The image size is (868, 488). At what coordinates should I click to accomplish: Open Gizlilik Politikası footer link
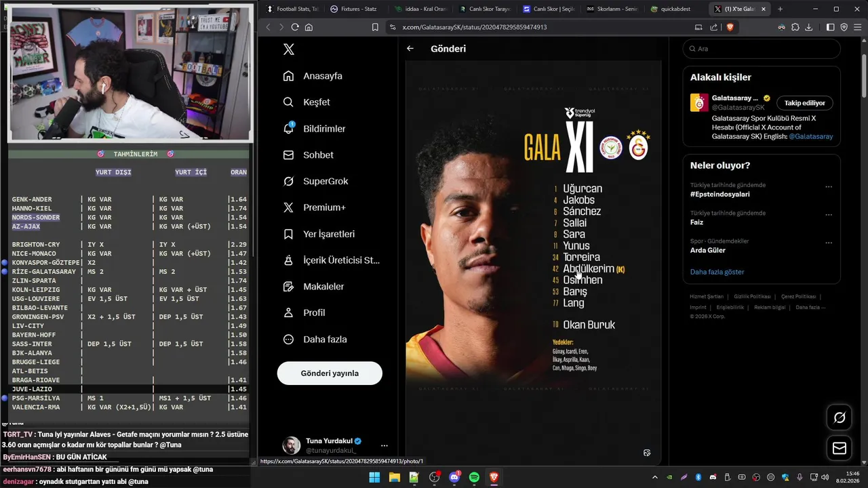(752, 297)
